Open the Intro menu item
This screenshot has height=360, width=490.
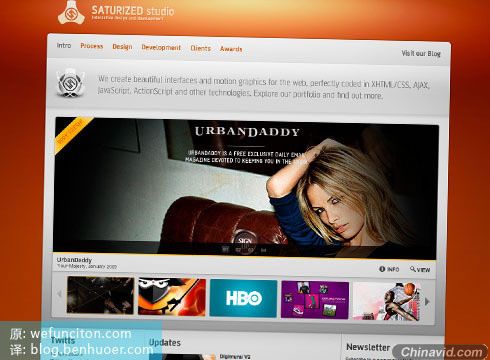[64, 45]
